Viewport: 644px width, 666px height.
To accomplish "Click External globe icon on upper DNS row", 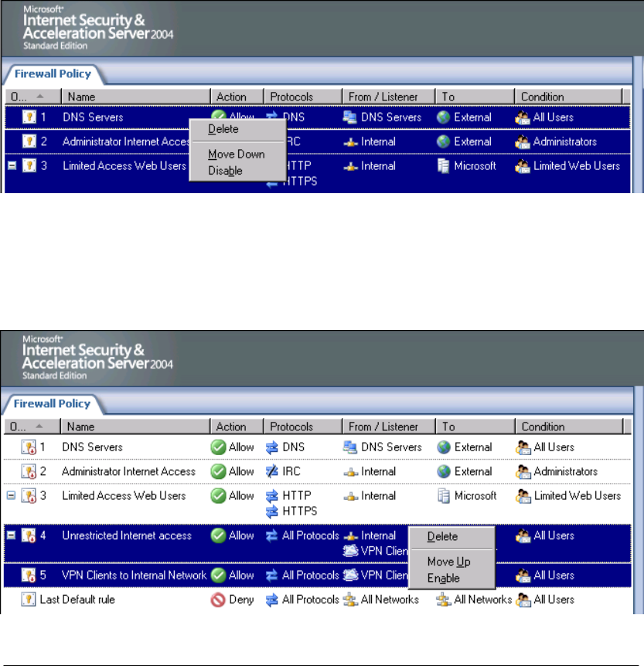I will (443, 117).
